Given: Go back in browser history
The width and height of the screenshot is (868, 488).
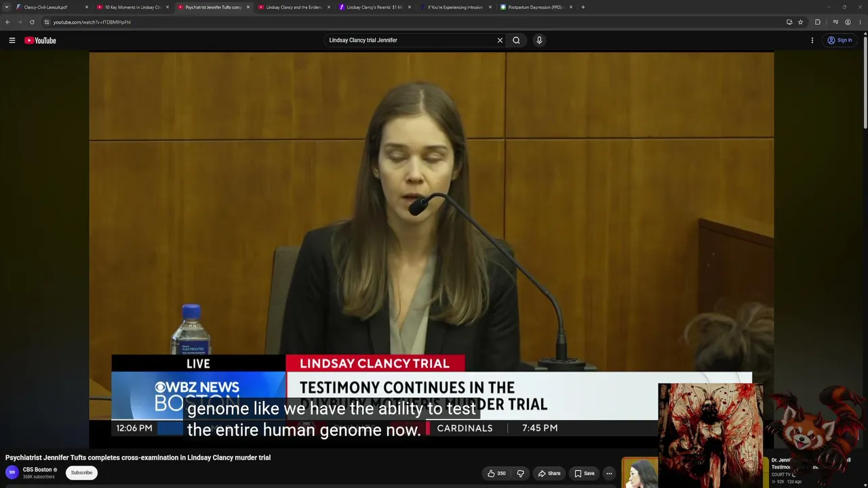Looking at the screenshot, I should click(7, 22).
